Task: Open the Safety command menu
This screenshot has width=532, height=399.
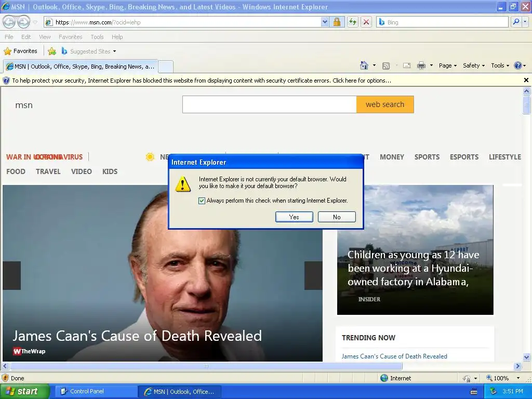Action: 474,65
